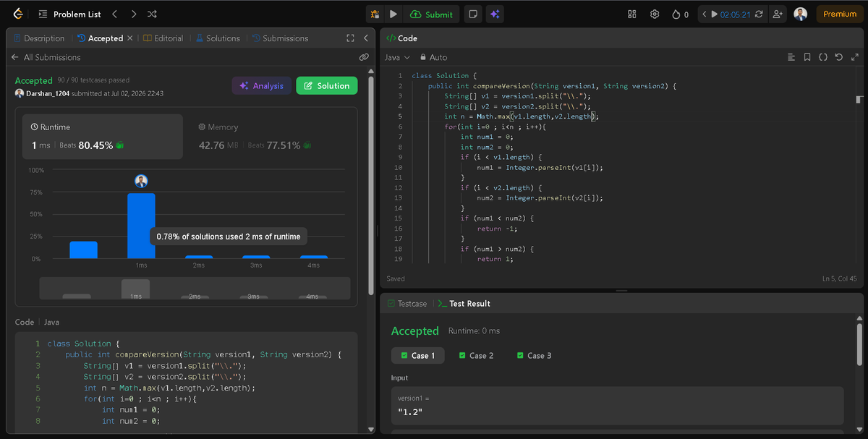
Task: Pick a random problem with shuffle icon
Action: coord(152,14)
